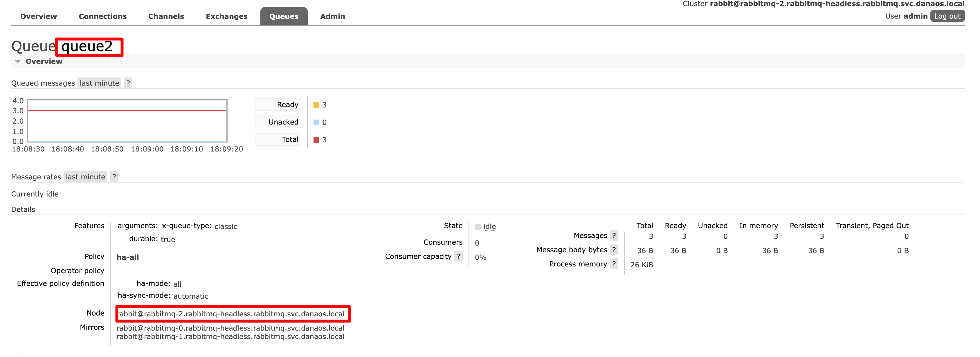Image resolution: width=980 pixels, height=357 pixels.
Task: Open the ha-all policy link
Action: pyautogui.click(x=127, y=257)
